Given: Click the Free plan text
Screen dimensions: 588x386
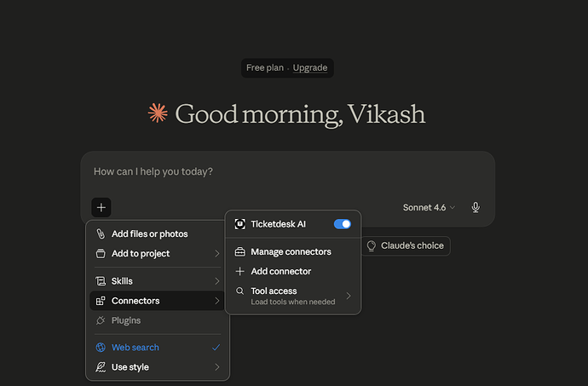Looking at the screenshot, I should coord(265,68).
